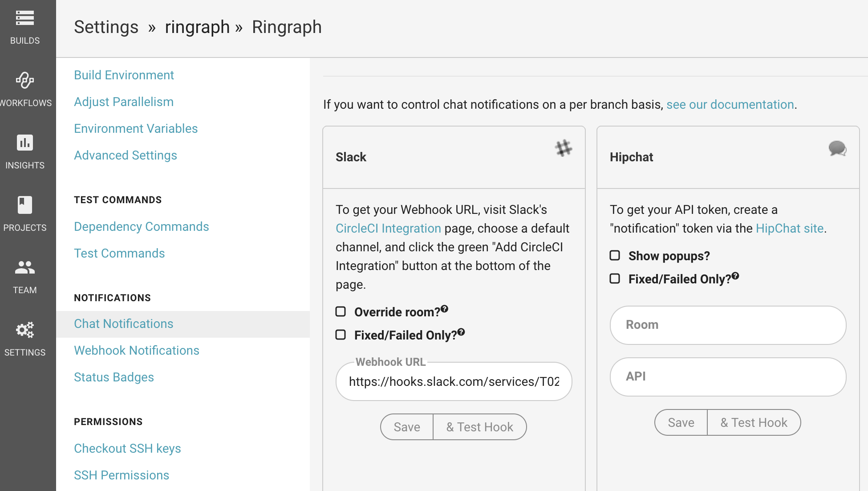Open the Builds sidebar icon
The width and height of the screenshot is (868, 491).
tap(25, 18)
